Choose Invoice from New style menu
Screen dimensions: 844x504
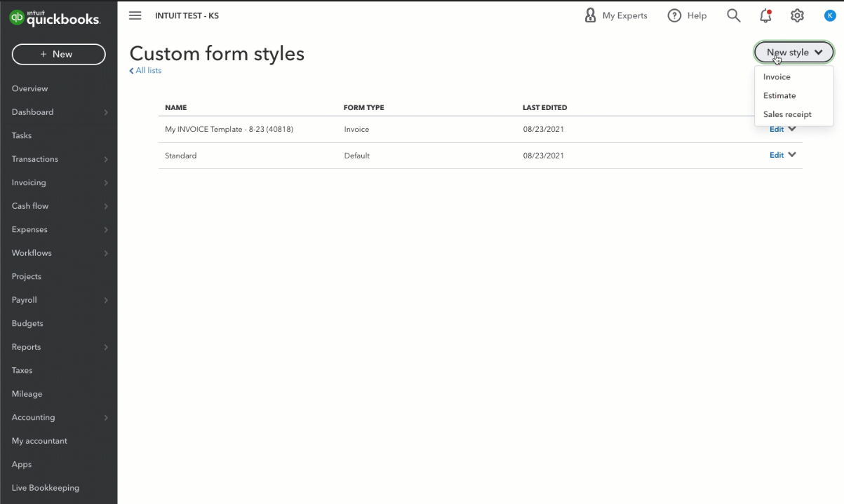click(x=777, y=77)
